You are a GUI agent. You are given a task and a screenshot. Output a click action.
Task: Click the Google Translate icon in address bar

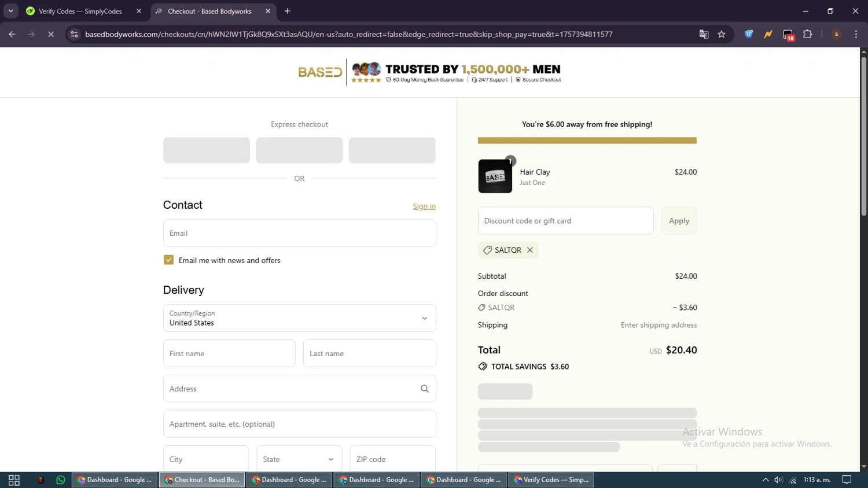coord(704,34)
